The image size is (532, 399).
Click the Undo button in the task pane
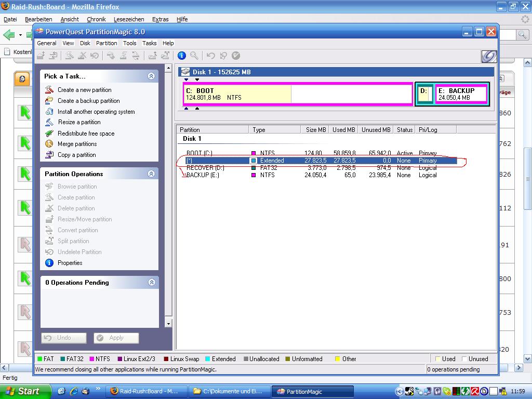pyautogui.click(x=64, y=338)
